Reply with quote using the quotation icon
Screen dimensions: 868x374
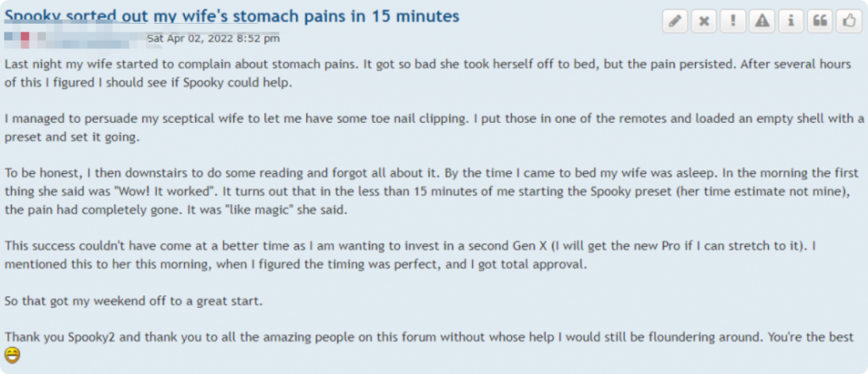pos(819,23)
